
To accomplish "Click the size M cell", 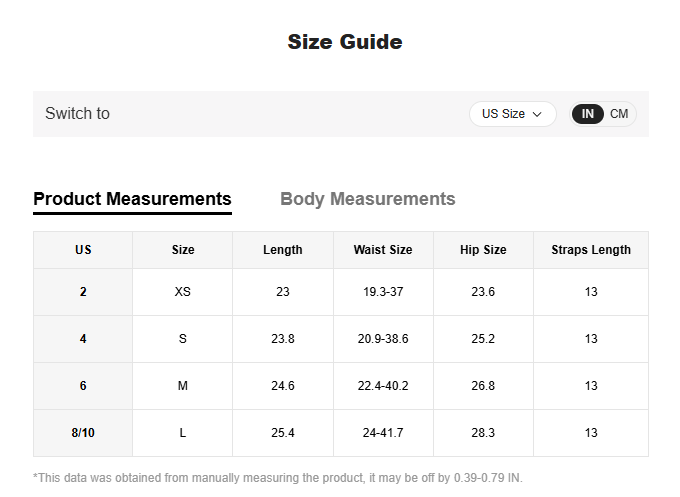I will coord(182,386).
